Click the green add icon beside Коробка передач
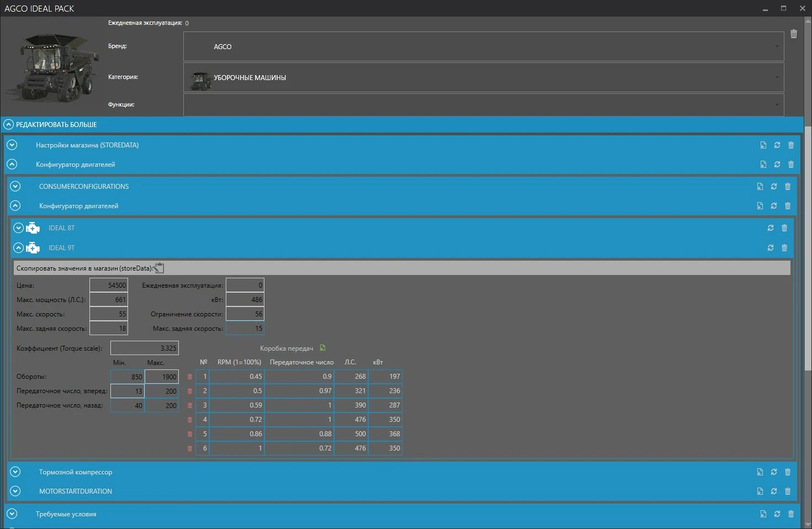This screenshot has width=812, height=529. [322, 348]
